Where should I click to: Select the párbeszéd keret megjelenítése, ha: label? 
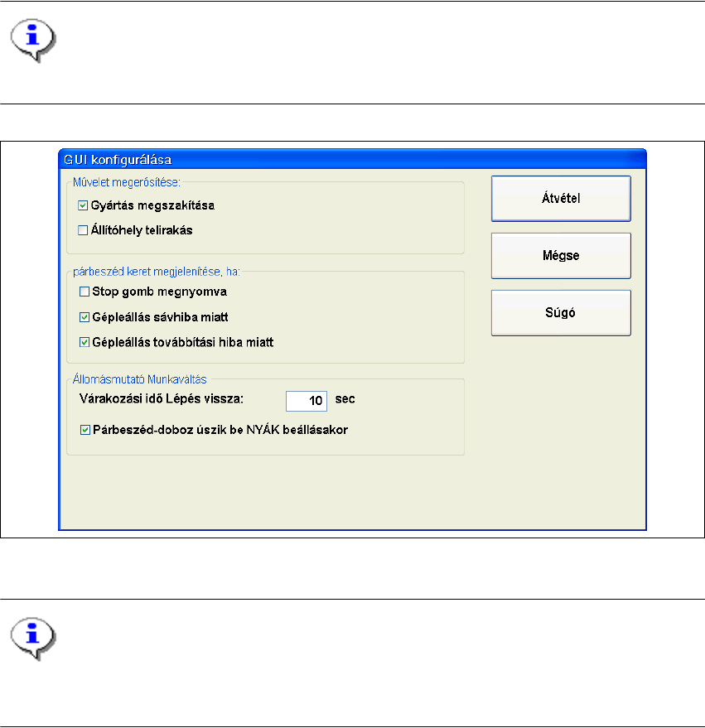point(157,272)
